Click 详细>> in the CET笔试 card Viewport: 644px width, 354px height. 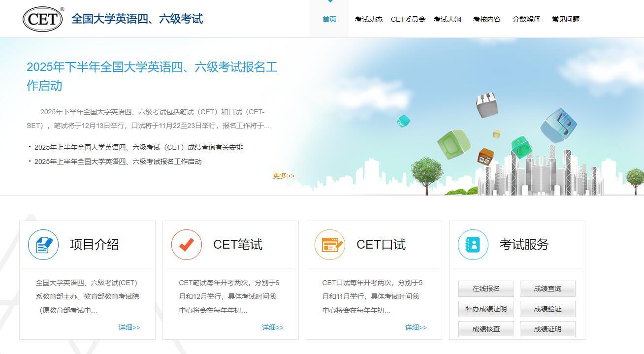click(272, 326)
